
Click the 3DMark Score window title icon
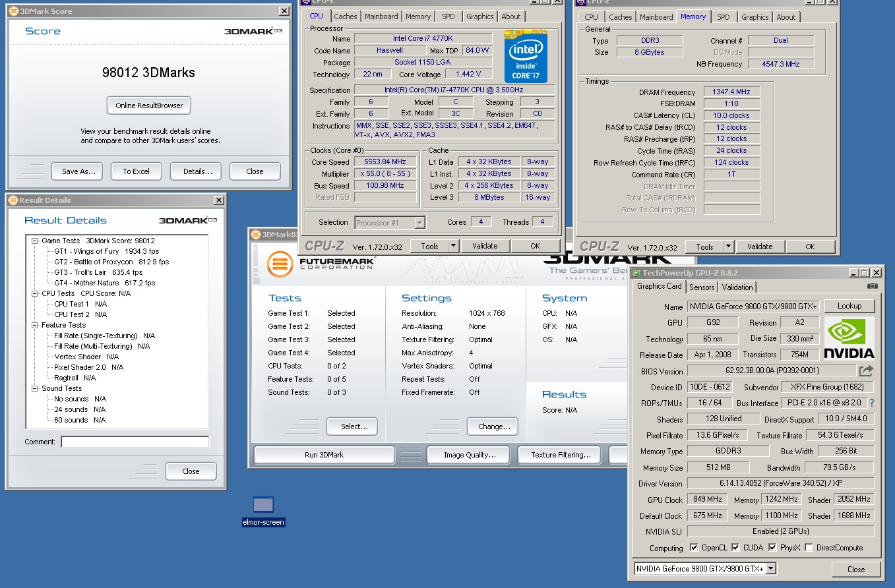click(13, 11)
